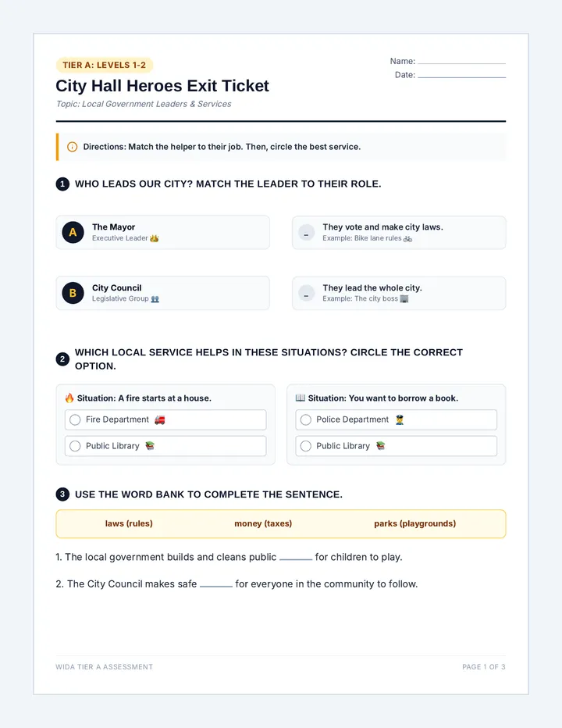The image size is (562, 728).
Task: Click the police officer icon beside Police Department
Action: pyautogui.click(x=400, y=419)
